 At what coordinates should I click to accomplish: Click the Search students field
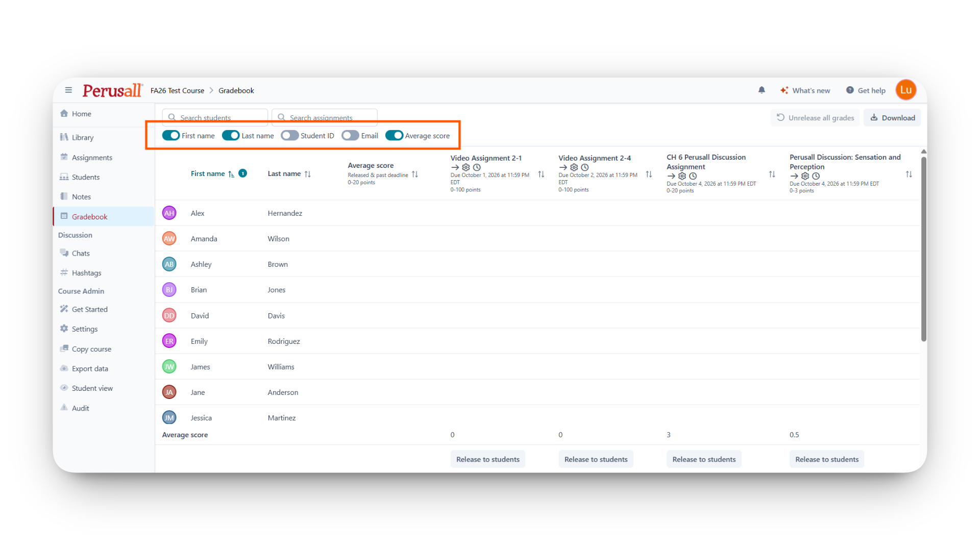pyautogui.click(x=215, y=117)
